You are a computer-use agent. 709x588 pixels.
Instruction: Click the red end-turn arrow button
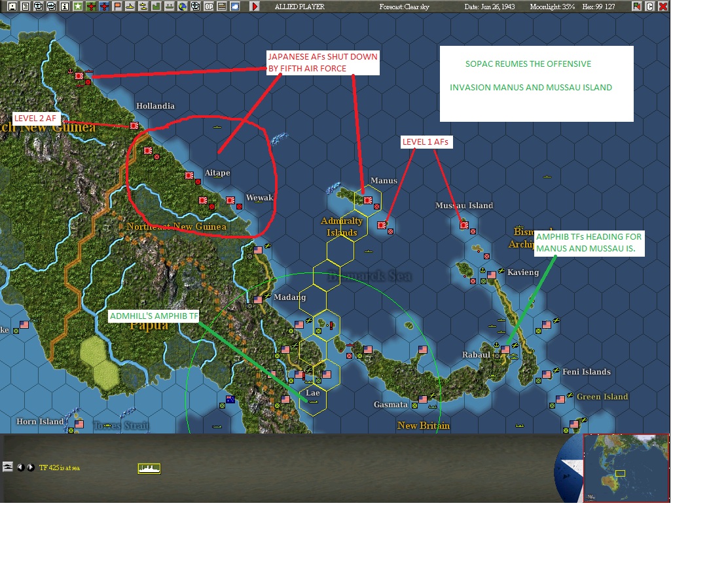tap(255, 7)
